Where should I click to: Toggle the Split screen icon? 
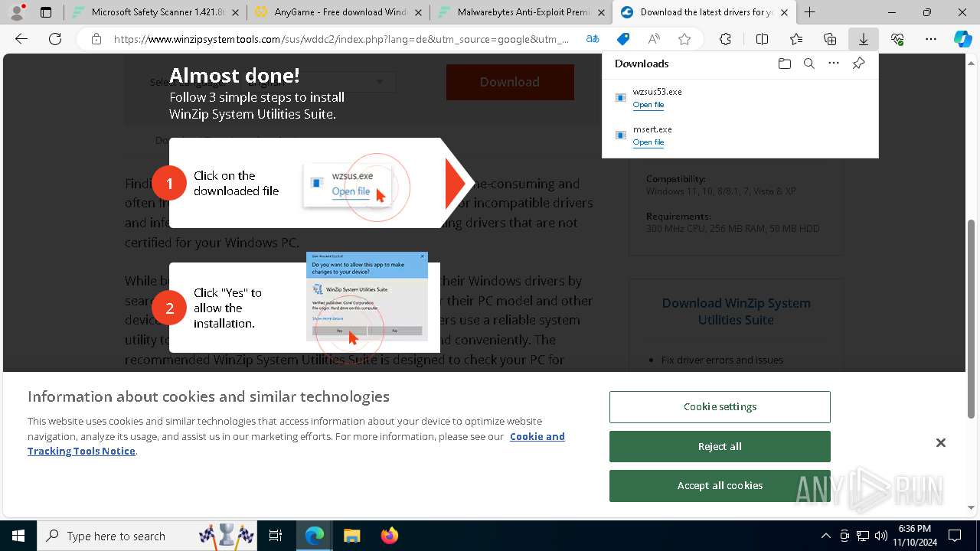(x=762, y=39)
